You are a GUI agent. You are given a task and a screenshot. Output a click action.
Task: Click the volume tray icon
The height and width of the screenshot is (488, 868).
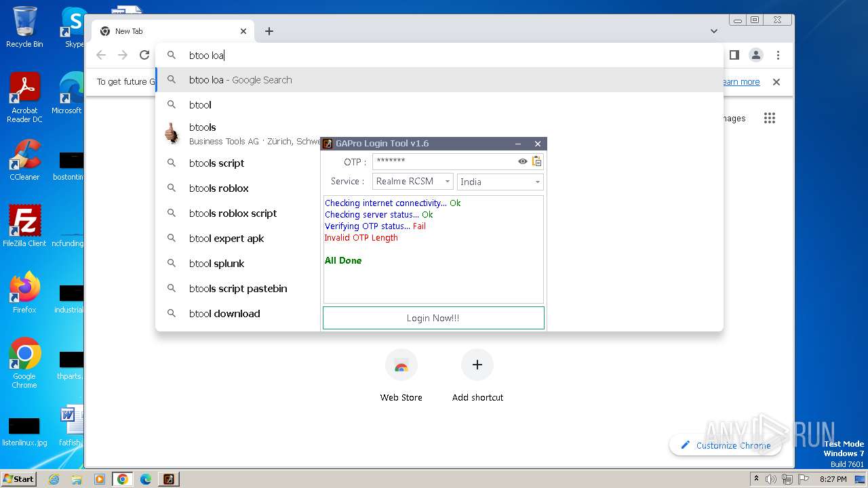(x=771, y=479)
